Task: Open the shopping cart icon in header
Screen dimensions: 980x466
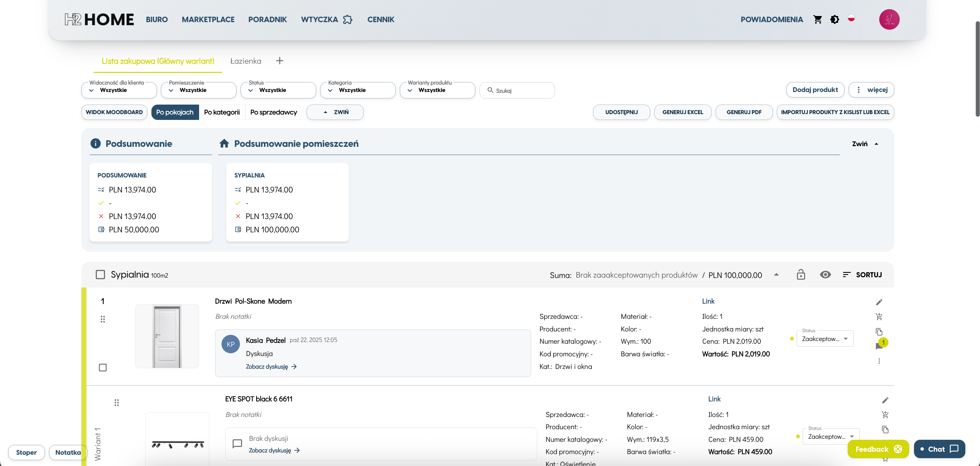Action: tap(818, 19)
